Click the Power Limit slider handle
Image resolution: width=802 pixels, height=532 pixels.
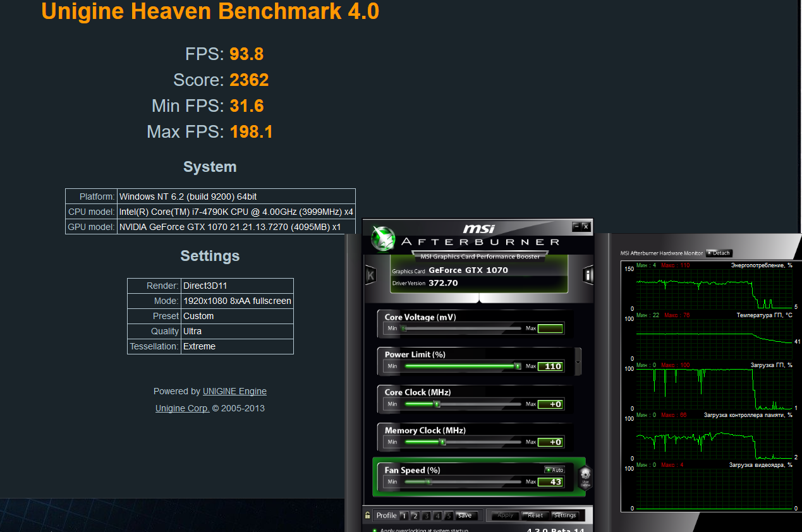click(x=518, y=366)
